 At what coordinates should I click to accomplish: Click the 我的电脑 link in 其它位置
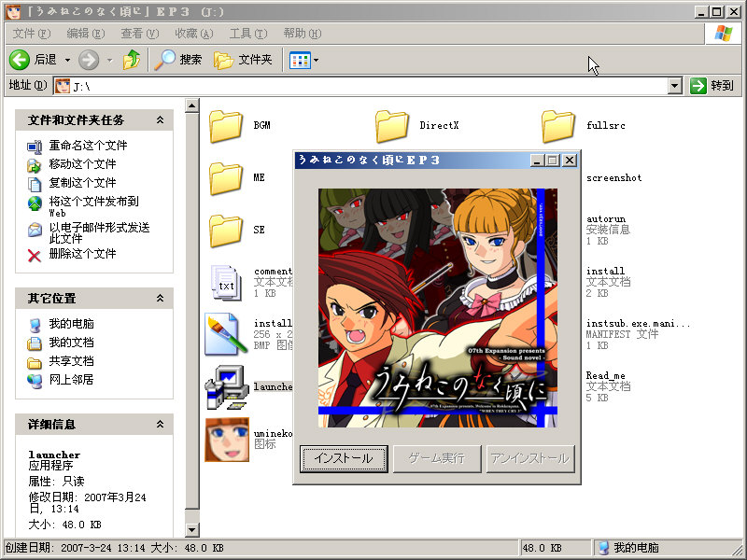click(72, 324)
